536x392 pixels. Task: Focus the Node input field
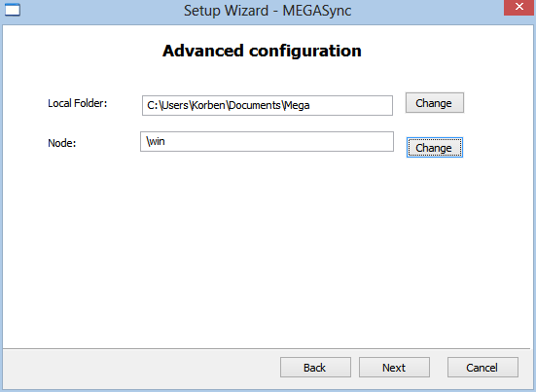[x=267, y=141]
